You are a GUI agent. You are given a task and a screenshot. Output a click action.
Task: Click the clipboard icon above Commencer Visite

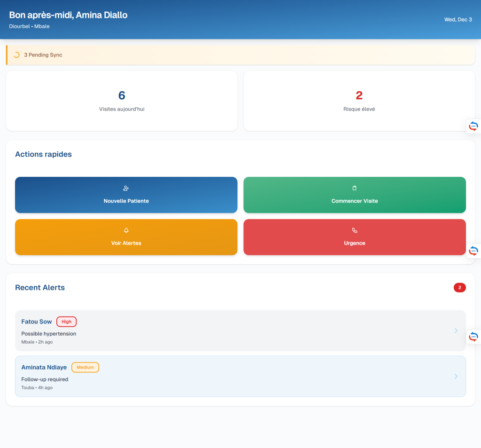(355, 189)
